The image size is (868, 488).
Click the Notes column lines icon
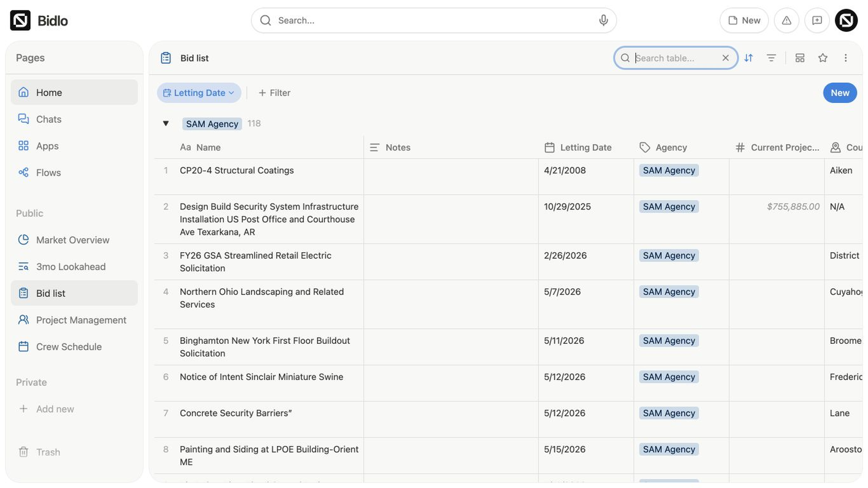[x=374, y=147]
